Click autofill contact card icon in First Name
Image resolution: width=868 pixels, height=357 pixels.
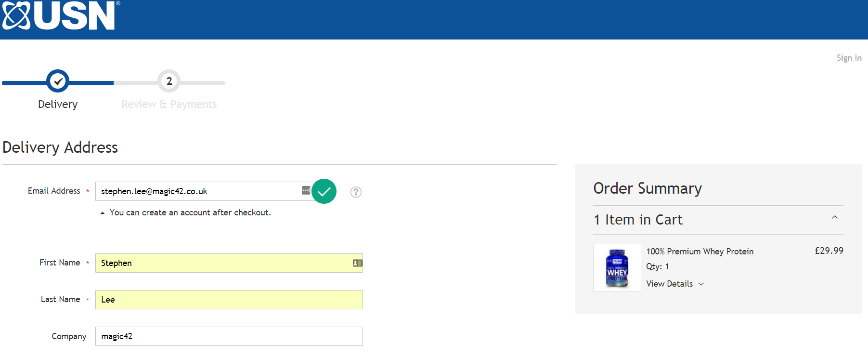(x=357, y=263)
